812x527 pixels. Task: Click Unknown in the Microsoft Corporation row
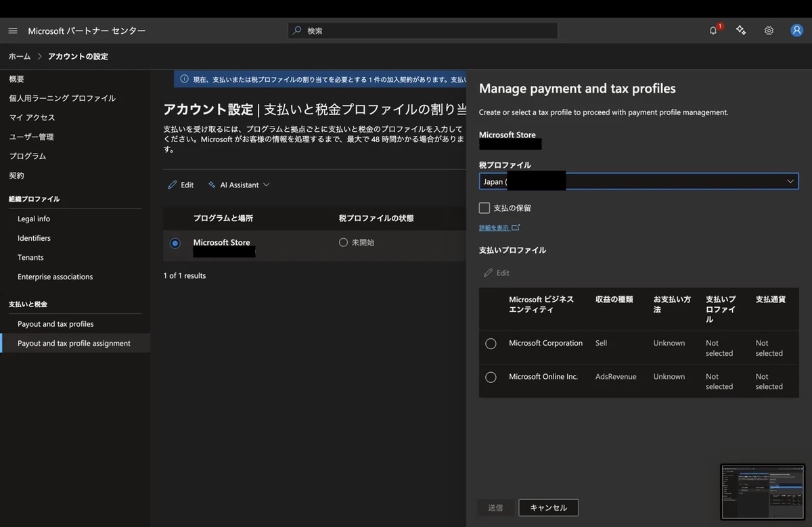pos(669,343)
